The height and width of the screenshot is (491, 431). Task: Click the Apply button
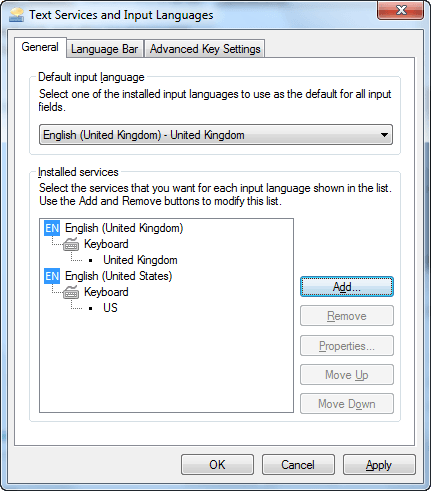point(379,465)
